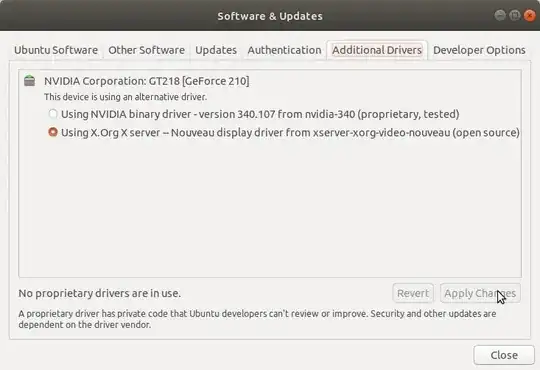Open the Developer Options tab
This screenshot has height=370, width=540.
click(479, 50)
